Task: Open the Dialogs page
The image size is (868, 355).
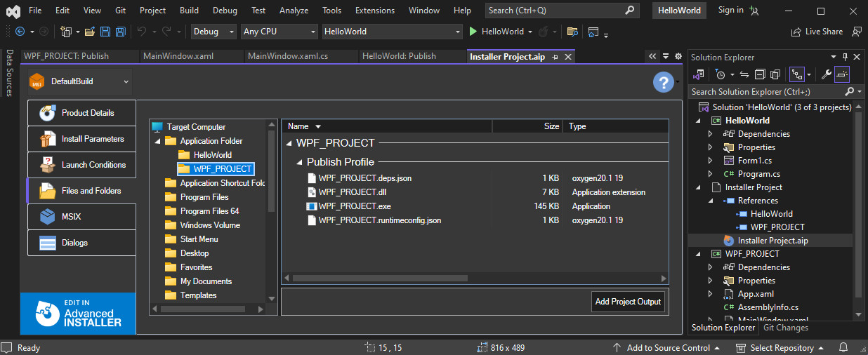Action: coord(81,243)
